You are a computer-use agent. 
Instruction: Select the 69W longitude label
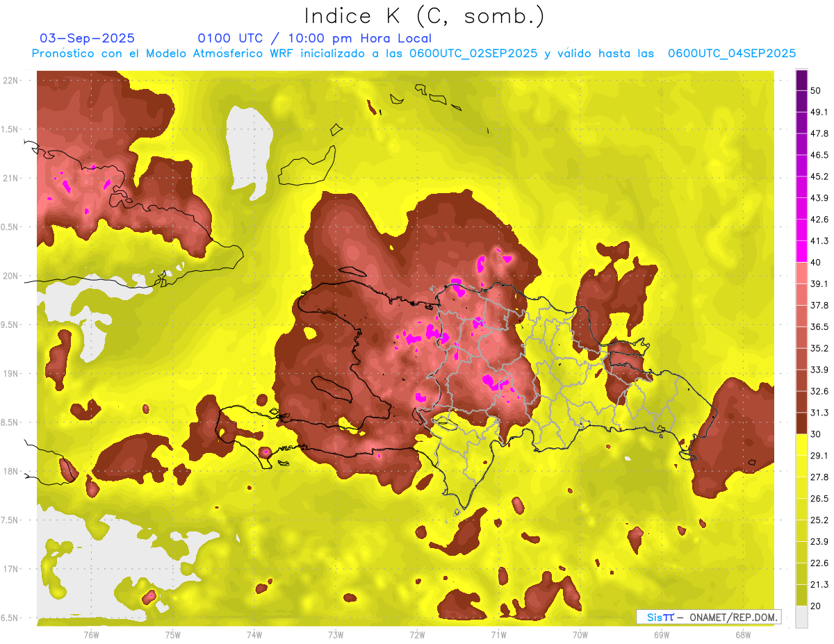point(661,634)
